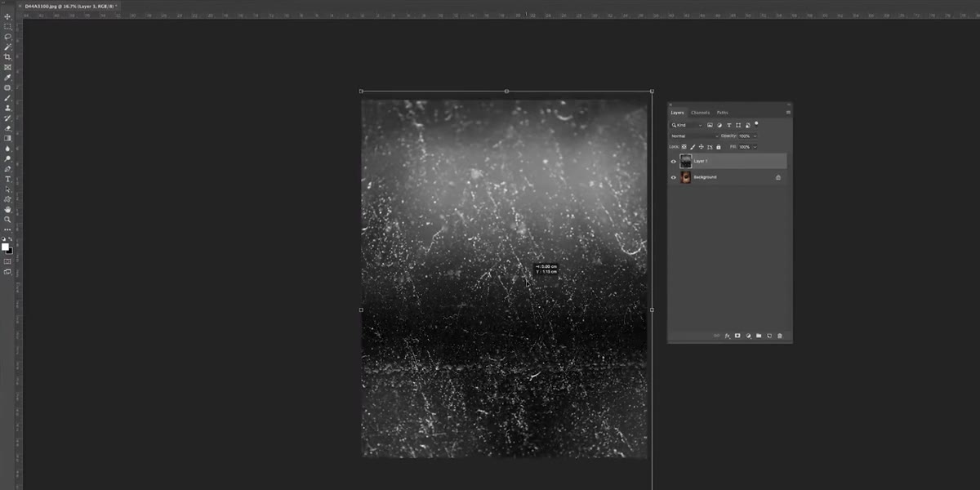Create a new group folder

point(759,336)
